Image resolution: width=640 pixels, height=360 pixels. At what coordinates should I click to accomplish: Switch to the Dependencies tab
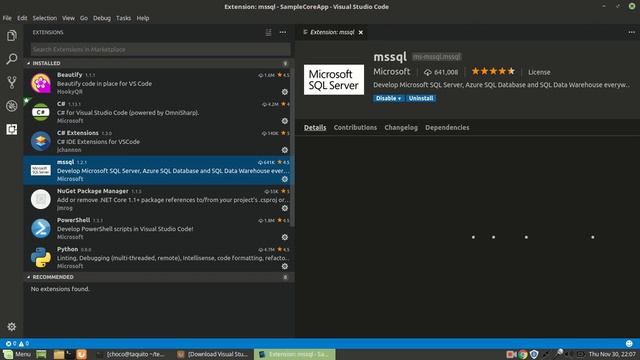[447, 127]
